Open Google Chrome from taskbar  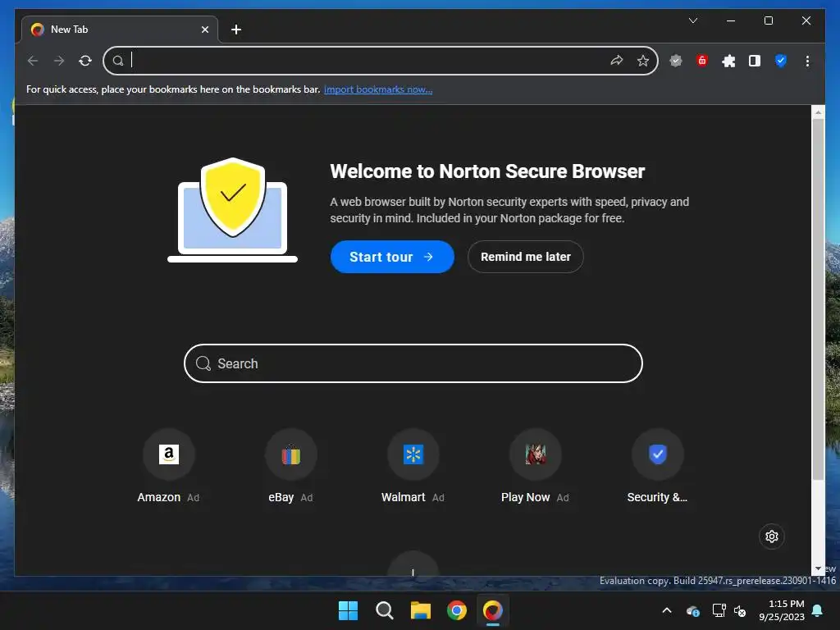click(456, 610)
